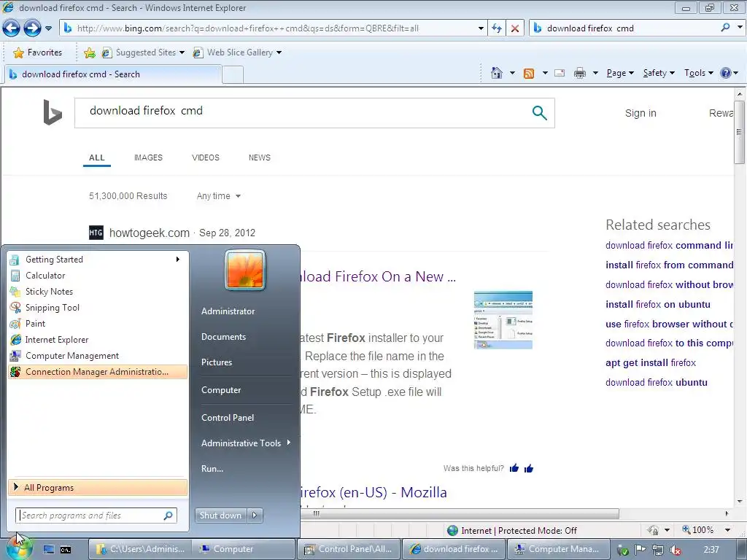The width and height of the screenshot is (747, 560).
Task: Click the Forward navigation arrow
Action: coord(32,28)
